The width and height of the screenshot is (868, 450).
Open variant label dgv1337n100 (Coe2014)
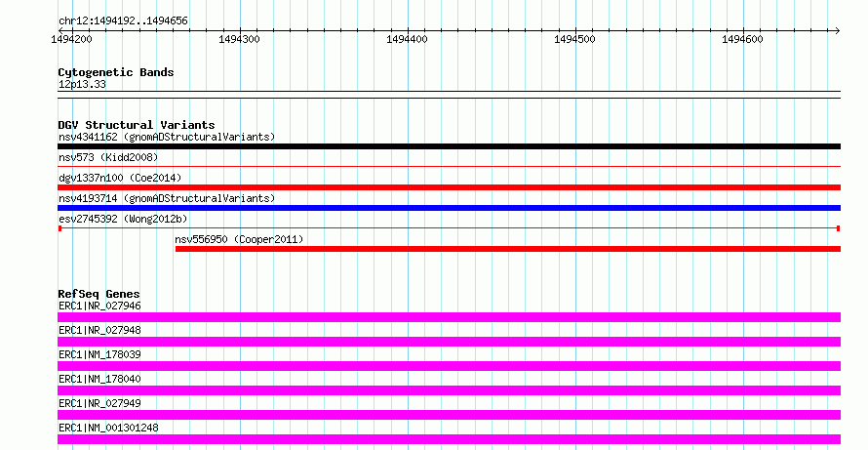120,178
